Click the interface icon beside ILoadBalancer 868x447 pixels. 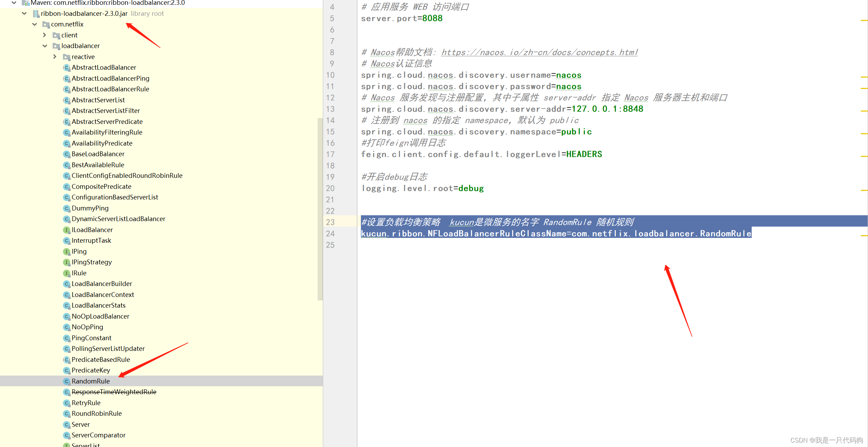[x=67, y=230]
